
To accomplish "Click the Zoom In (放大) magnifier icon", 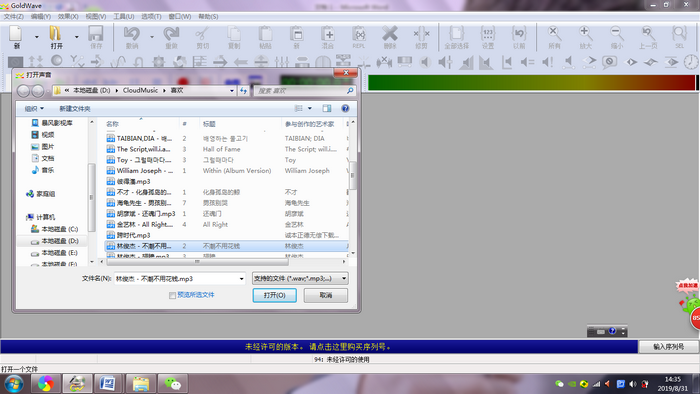I will tap(585, 37).
